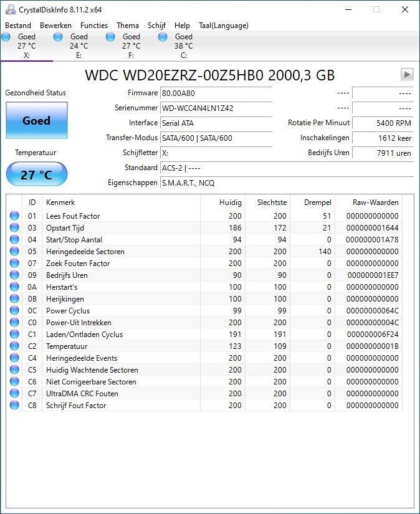Click the blue orb for Herijkingen
The image size is (420, 514).
pos(14,298)
